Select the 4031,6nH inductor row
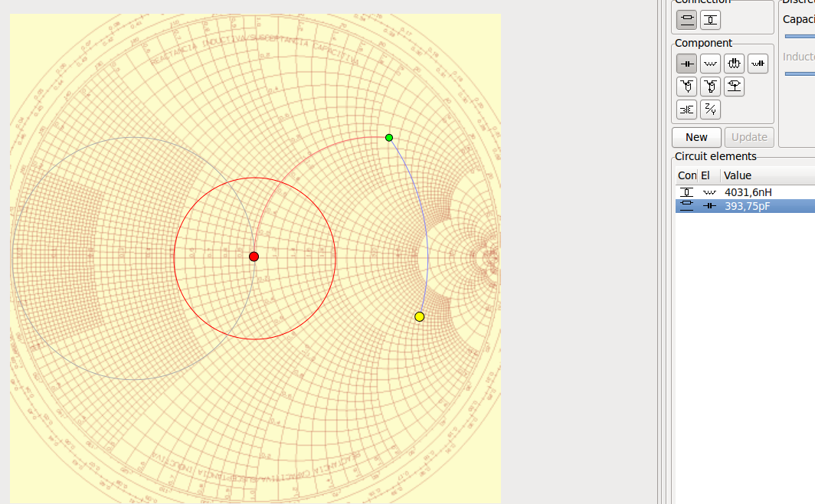The width and height of the screenshot is (815, 504). [747, 192]
